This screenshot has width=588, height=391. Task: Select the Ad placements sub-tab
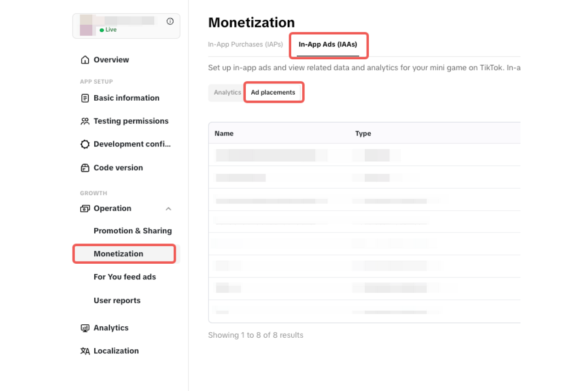coord(273,92)
